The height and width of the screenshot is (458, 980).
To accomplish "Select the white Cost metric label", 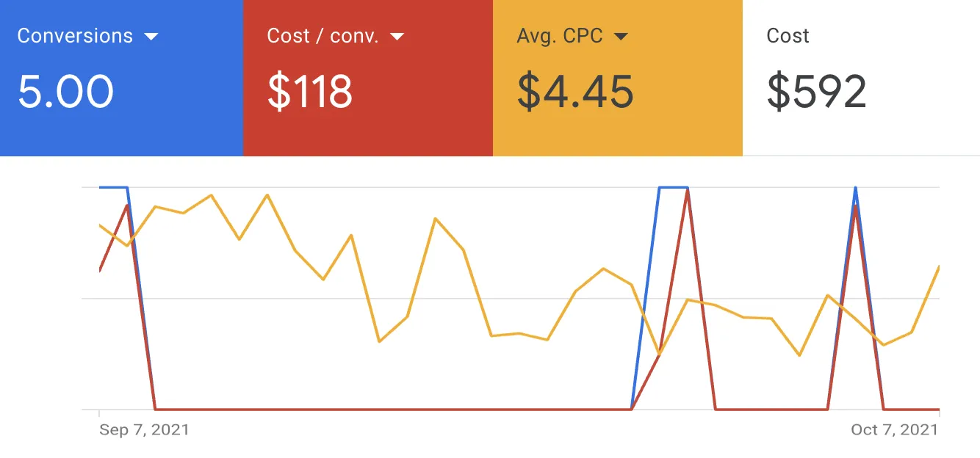I will click(788, 36).
